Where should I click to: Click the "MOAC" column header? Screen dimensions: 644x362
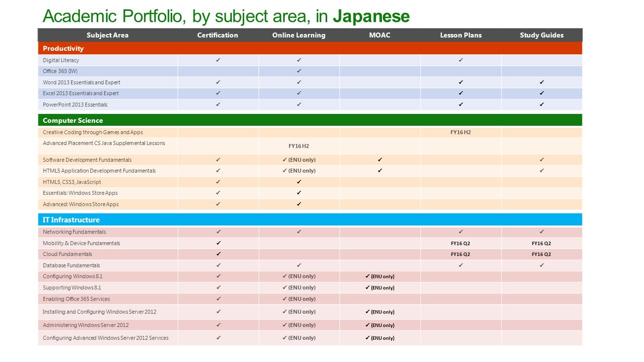379,35
